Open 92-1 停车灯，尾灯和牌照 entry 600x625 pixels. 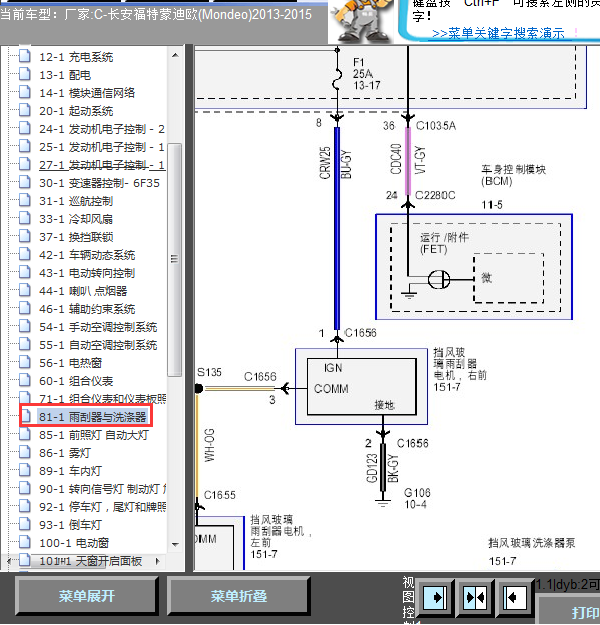point(102,507)
